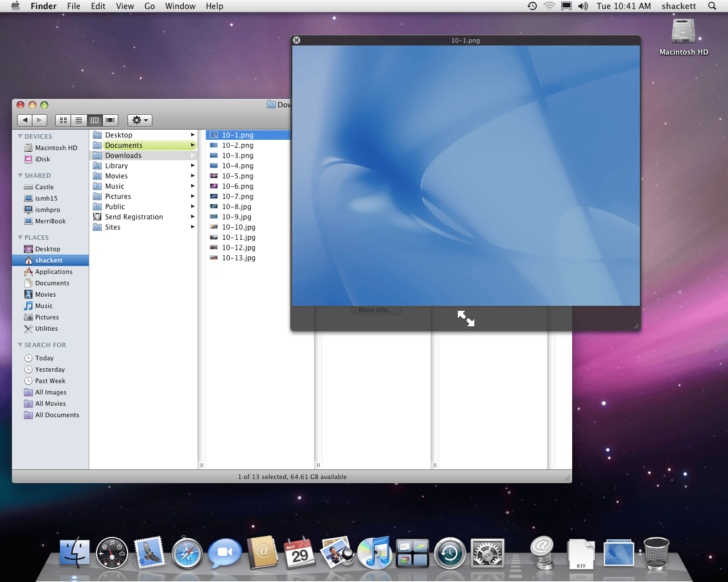Click the first column resize handle
The width and height of the screenshot is (728, 582).
(x=201, y=465)
